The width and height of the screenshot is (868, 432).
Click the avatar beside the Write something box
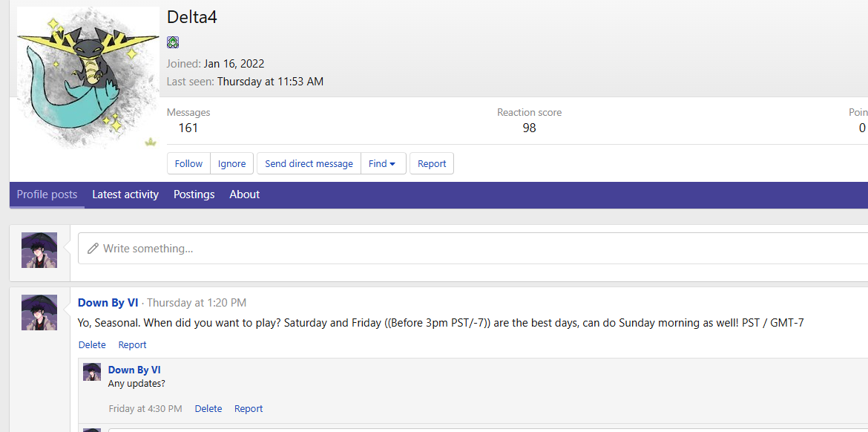(x=39, y=249)
